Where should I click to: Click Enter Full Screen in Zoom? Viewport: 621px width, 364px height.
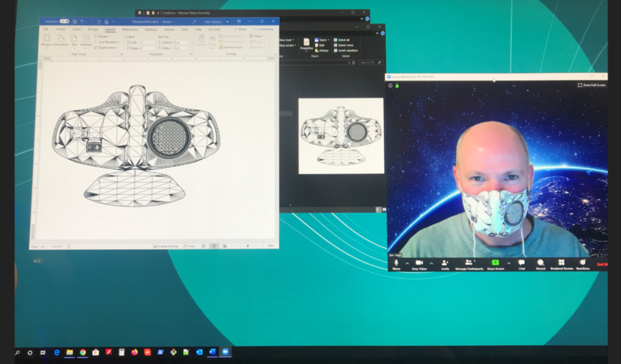(x=591, y=85)
